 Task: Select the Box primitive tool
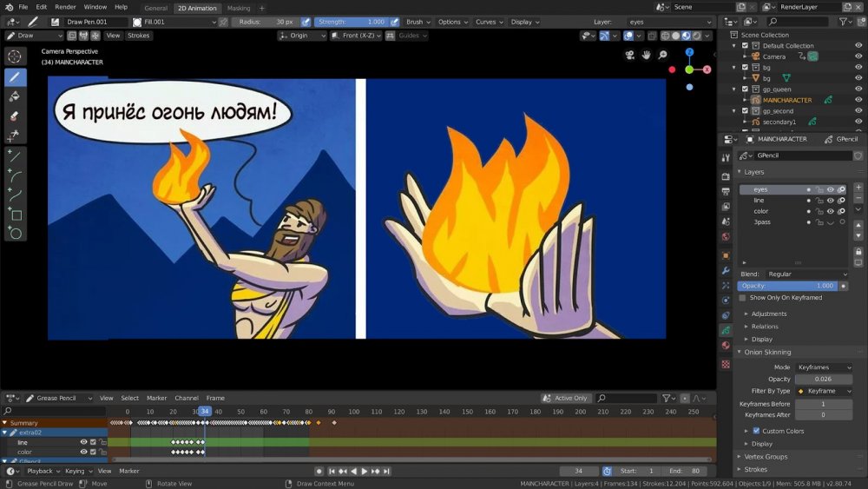[15, 215]
